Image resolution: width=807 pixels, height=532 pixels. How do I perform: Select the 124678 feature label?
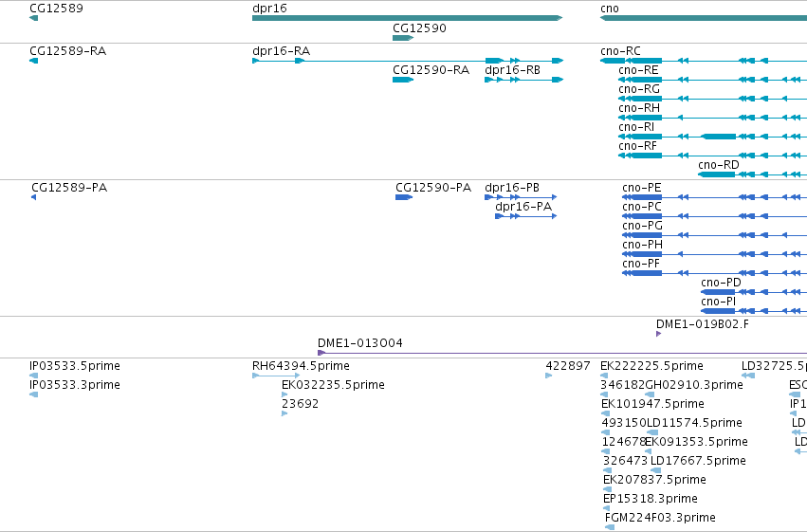point(623,442)
